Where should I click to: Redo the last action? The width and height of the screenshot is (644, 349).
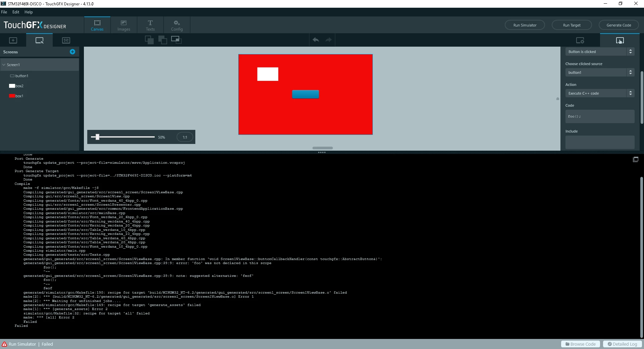coord(329,40)
